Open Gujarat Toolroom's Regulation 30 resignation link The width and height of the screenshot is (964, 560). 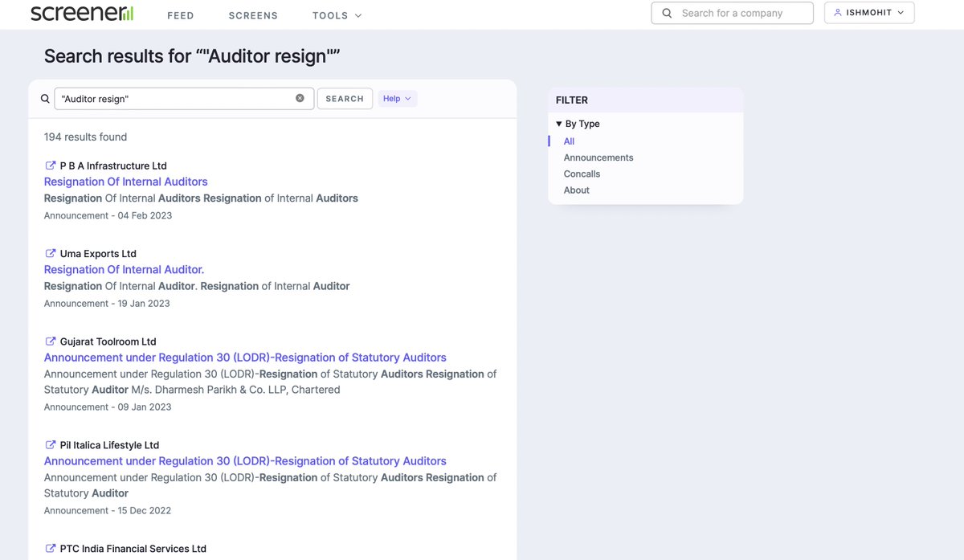(245, 358)
